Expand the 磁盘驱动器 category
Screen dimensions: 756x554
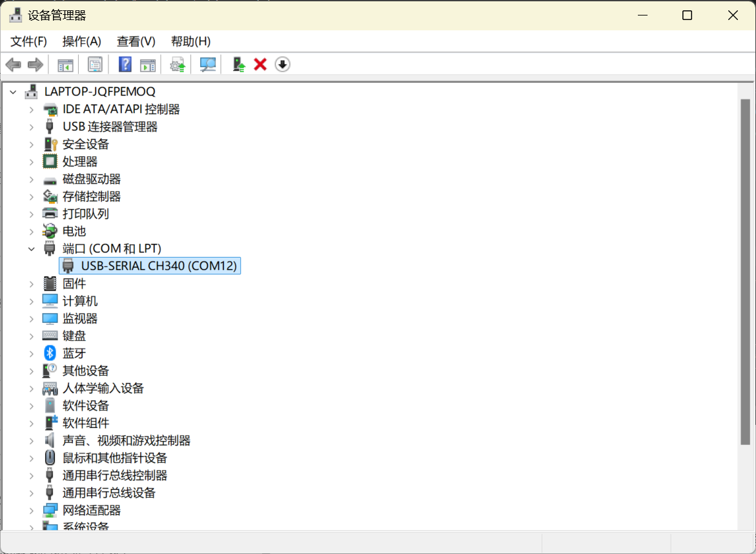coord(32,180)
